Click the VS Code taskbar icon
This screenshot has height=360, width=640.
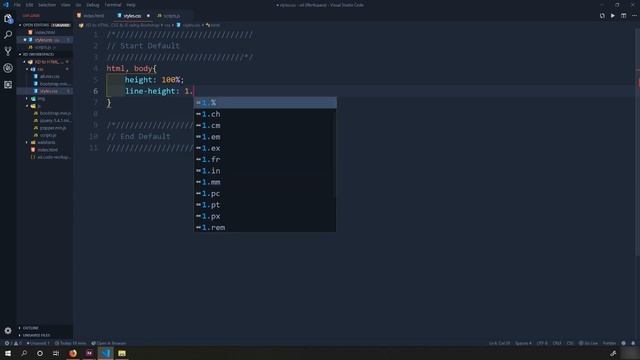[106, 353]
